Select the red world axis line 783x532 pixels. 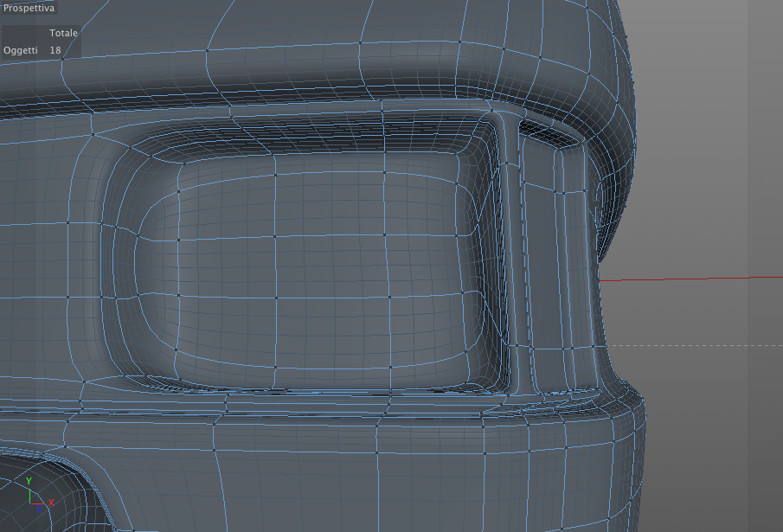point(690,279)
